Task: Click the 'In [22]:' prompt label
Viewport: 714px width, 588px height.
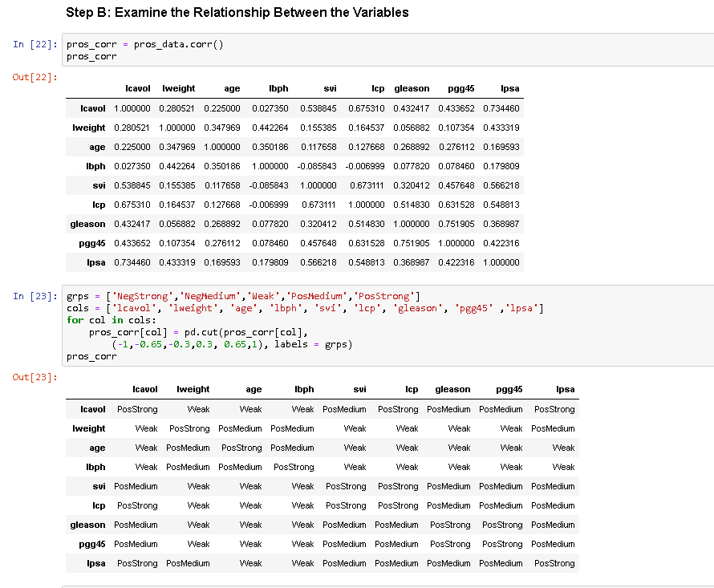Action: pyautogui.click(x=35, y=44)
